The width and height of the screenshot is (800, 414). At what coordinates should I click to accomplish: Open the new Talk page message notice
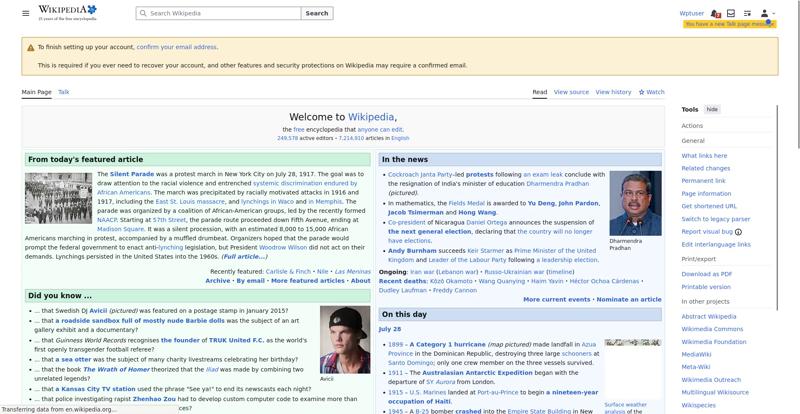(730, 24)
